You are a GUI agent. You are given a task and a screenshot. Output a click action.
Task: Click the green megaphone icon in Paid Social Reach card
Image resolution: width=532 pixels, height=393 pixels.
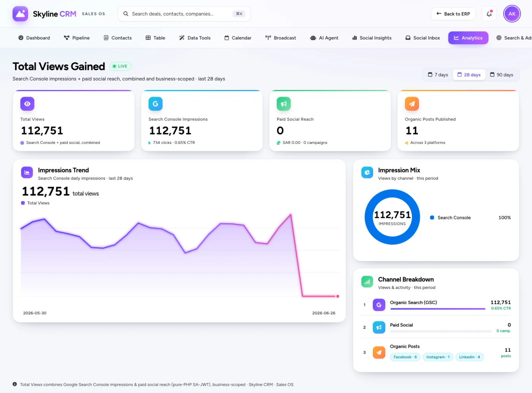(x=283, y=104)
